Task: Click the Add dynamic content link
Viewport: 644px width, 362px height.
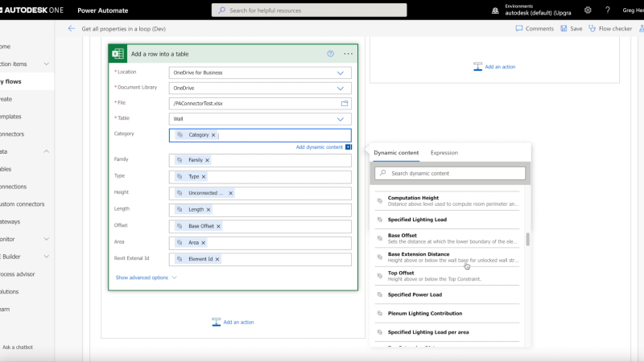Action: 319,147
